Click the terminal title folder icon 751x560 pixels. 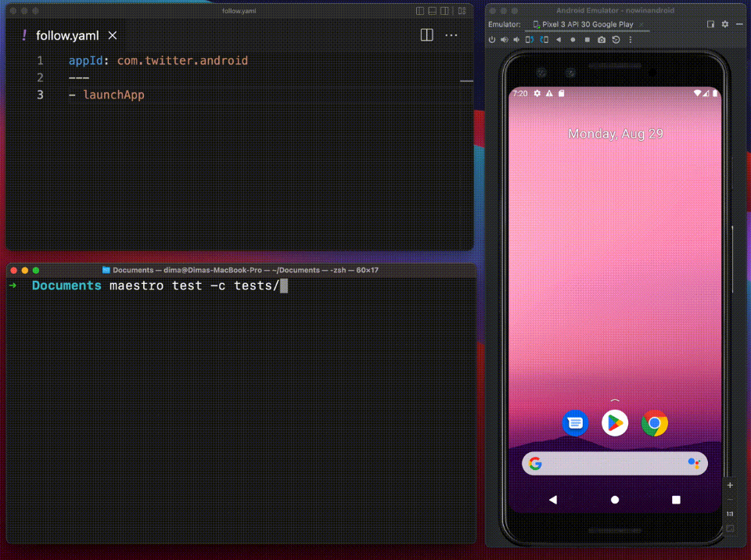(106, 270)
